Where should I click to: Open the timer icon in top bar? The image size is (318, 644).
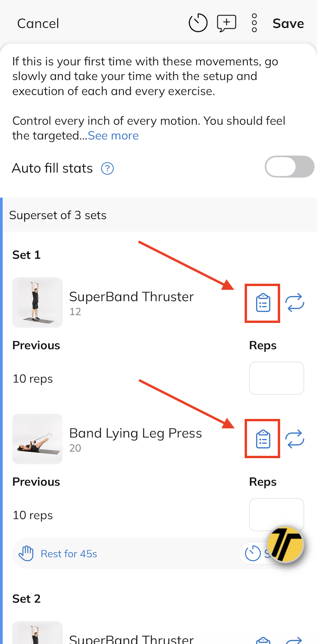coord(198,23)
